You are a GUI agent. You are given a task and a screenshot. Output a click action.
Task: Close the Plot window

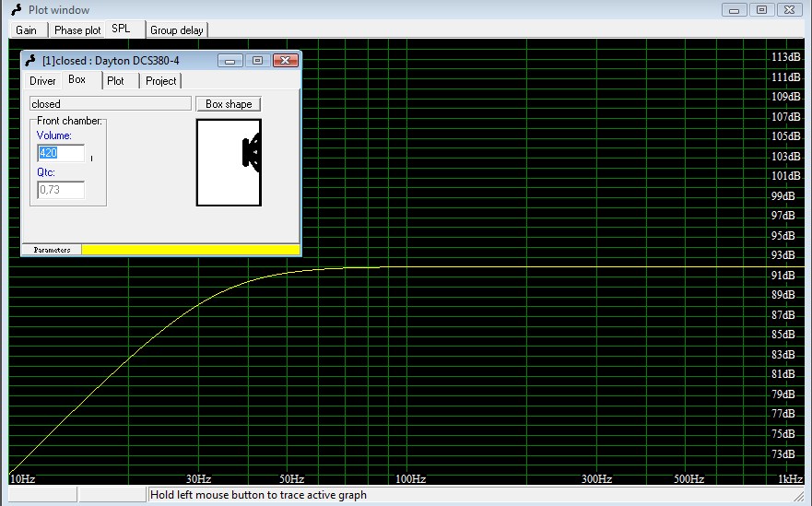(789, 10)
